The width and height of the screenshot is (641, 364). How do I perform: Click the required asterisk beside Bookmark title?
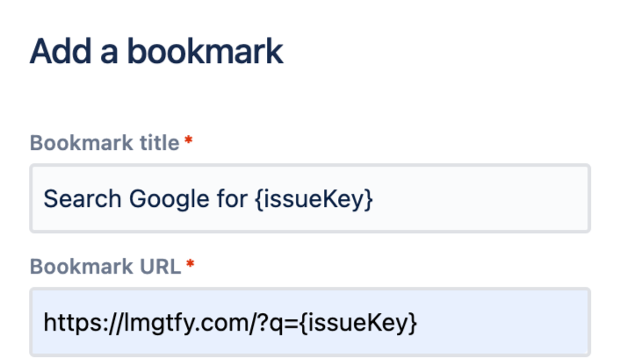tap(189, 140)
